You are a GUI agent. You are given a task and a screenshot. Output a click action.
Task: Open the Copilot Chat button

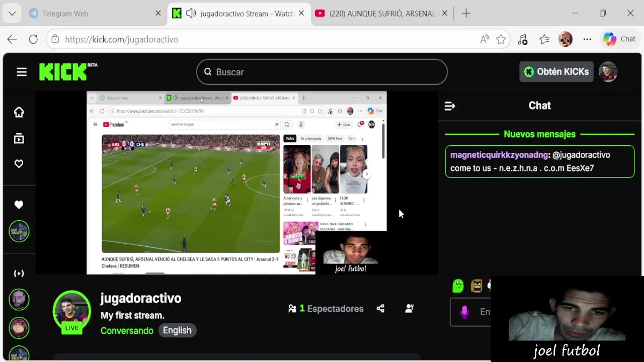[619, 39]
